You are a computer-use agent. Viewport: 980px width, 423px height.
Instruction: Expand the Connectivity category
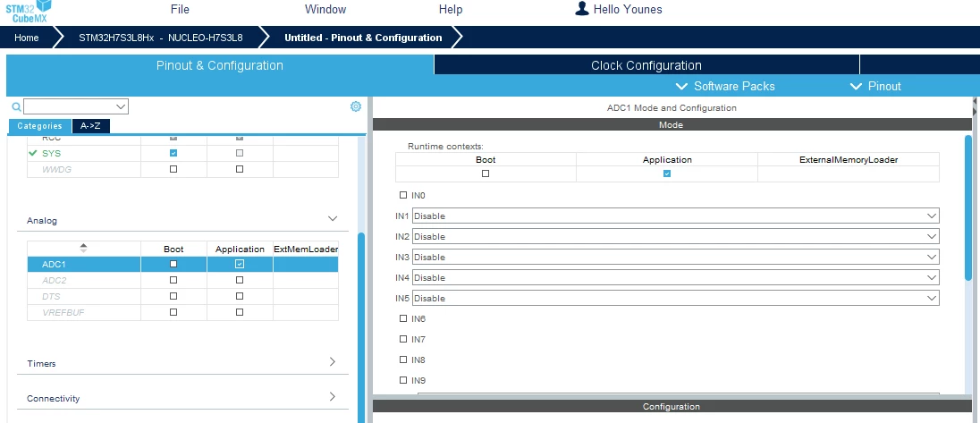[x=333, y=397]
